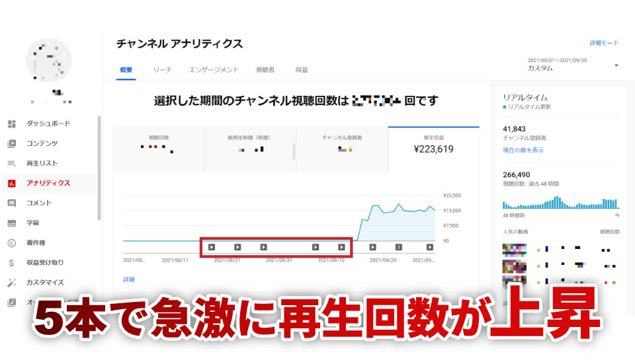Select the red Analytics (アナリティクス) icon

tap(11, 183)
